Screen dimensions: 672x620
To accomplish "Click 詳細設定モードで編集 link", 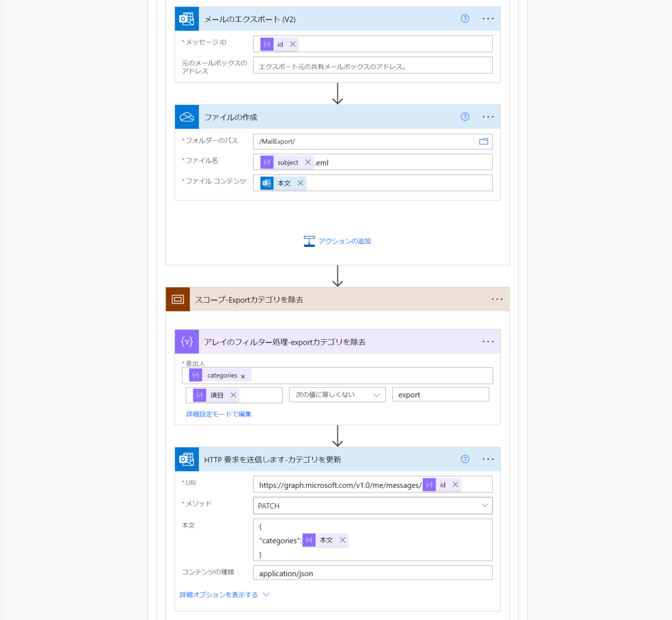I will click(x=219, y=414).
